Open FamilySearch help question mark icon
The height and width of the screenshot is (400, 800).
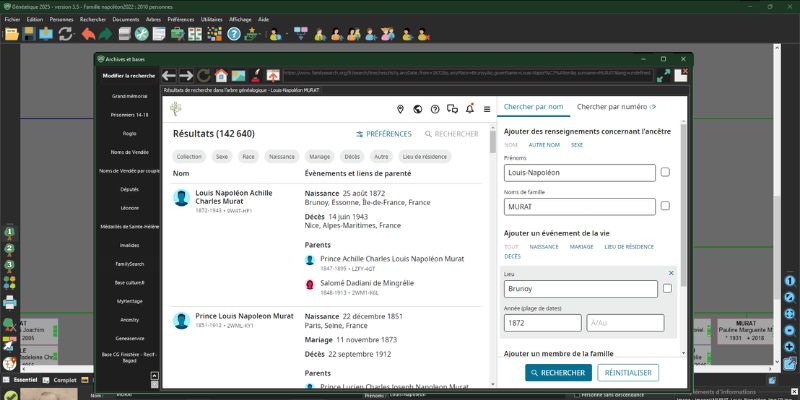pos(435,109)
